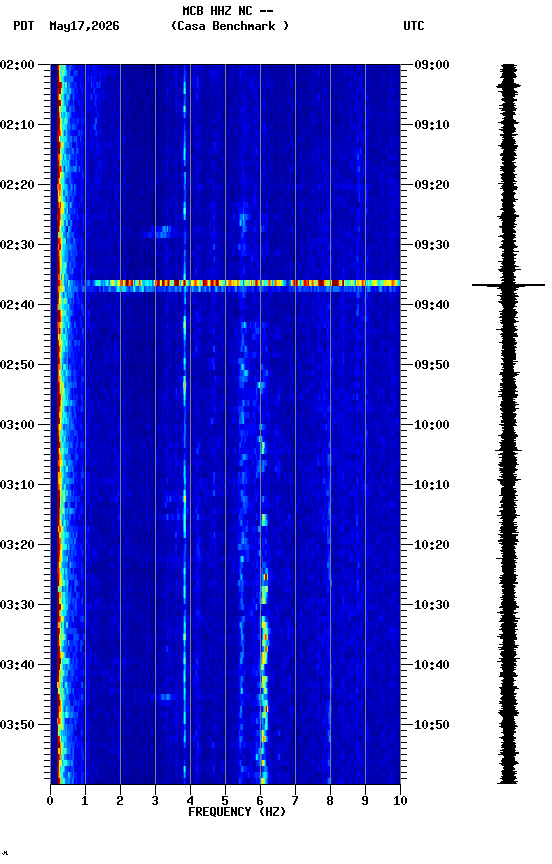
Task: Click the '03:10' PDT time label
Action: point(17,485)
